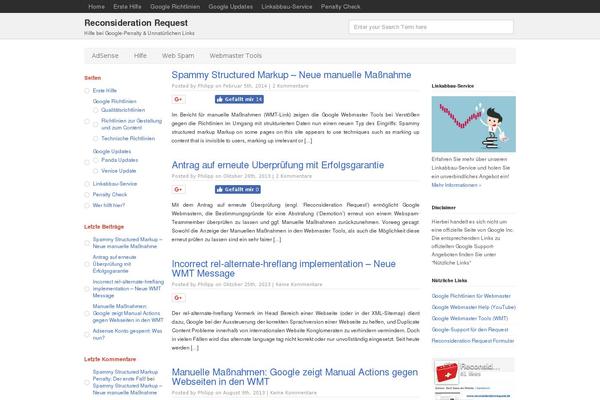The height and width of the screenshot is (400, 600).
Task: Open the Linkabbau-Service illustration image
Action: [474, 124]
